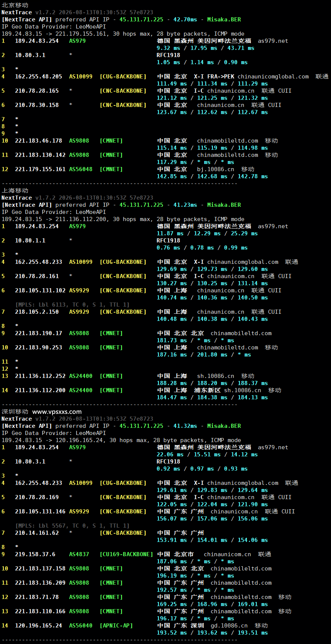This screenshot has height=644, width=331.
Task: Select latency value 11.87 ms
Action: tap(170, 233)
